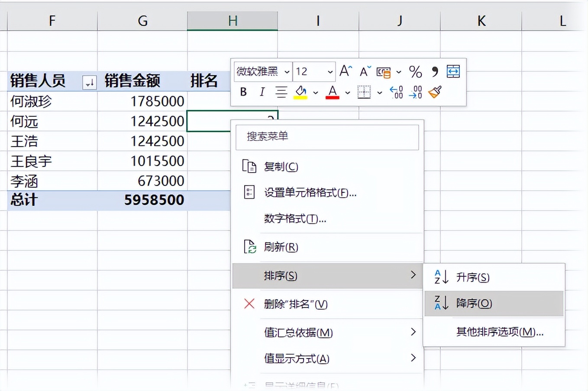
Task: Open the 排序(S) submenu
Action: (x=327, y=276)
